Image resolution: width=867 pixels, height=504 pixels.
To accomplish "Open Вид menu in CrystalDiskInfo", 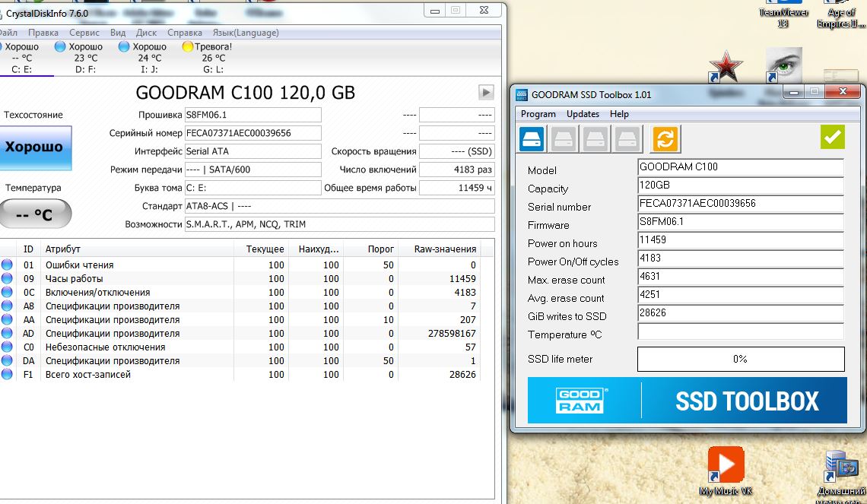I will pos(118,33).
